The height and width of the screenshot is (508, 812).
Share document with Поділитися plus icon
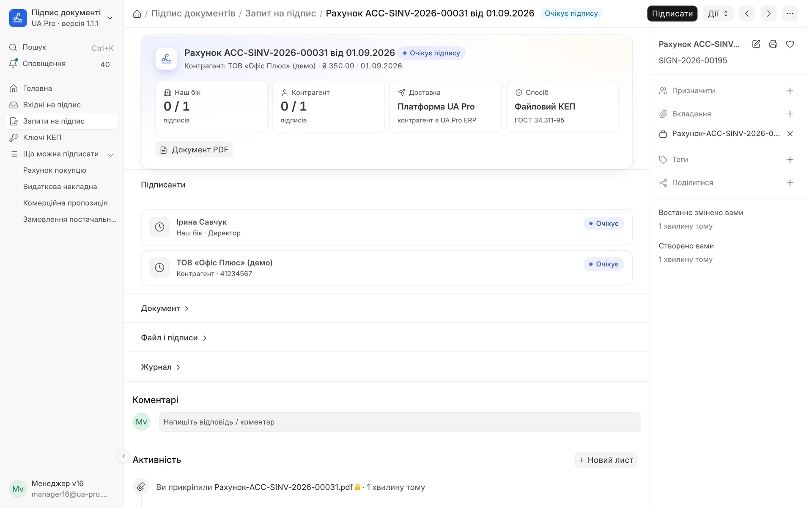tap(790, 183)
